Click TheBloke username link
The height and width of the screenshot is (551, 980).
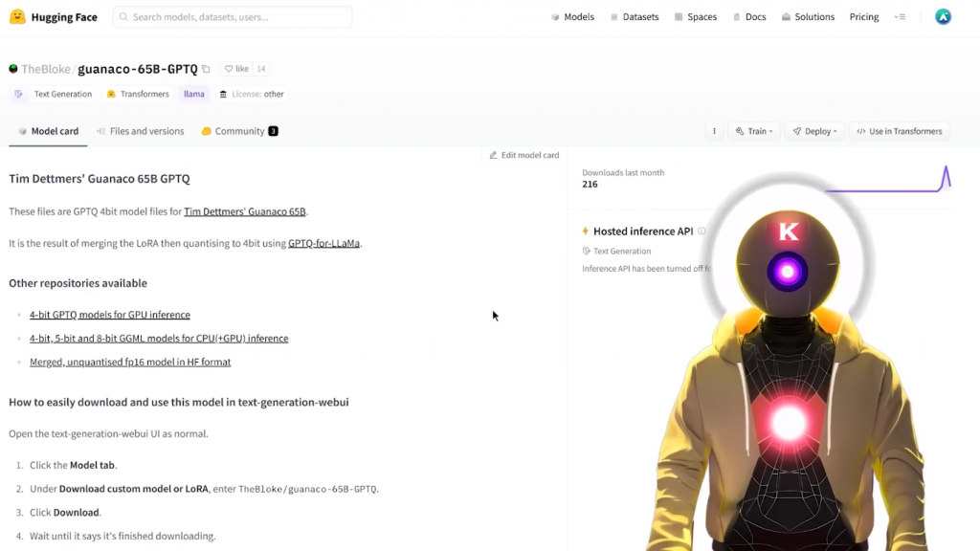[x=46, y=69]
